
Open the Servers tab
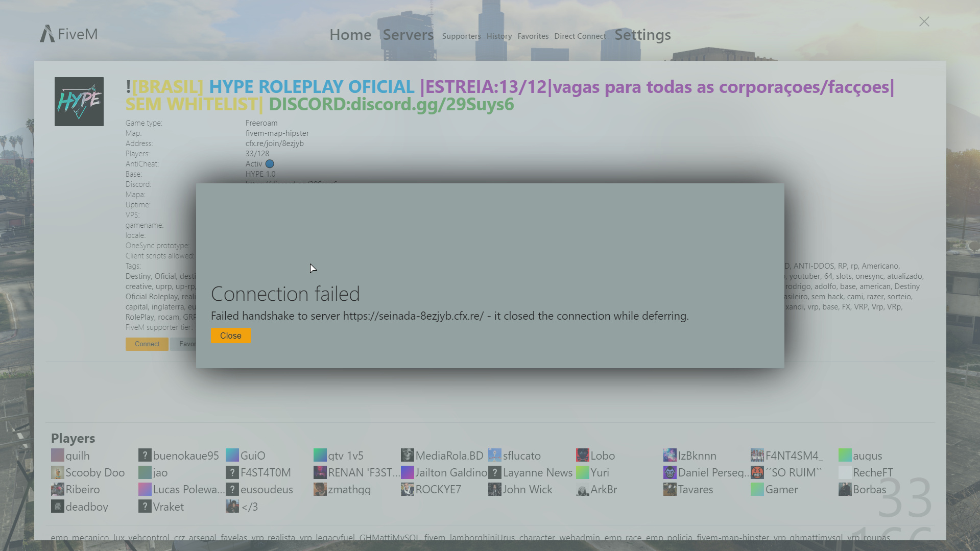408,35
